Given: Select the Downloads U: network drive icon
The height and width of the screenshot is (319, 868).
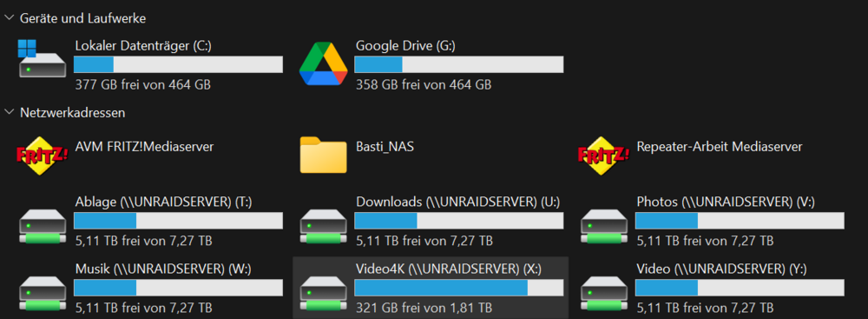Looking at the screenshot, I should click(323, 226).
